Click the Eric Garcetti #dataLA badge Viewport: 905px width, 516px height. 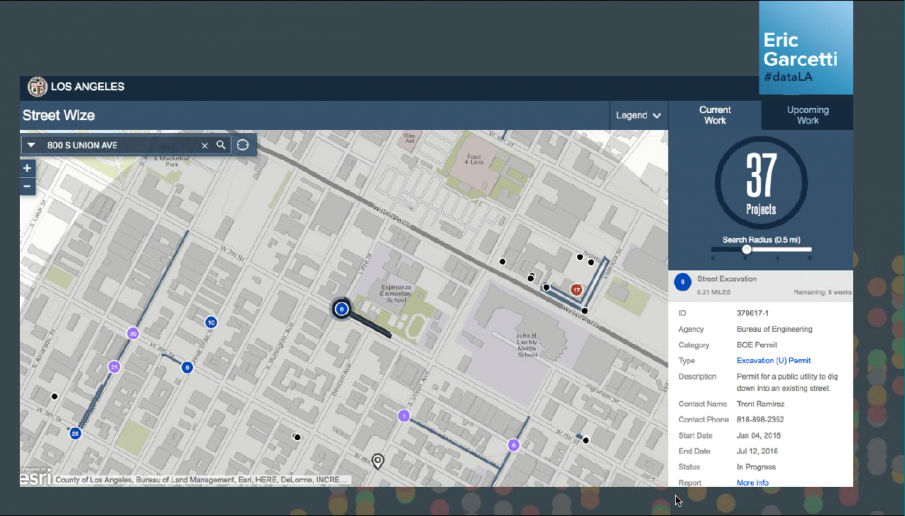806,47
